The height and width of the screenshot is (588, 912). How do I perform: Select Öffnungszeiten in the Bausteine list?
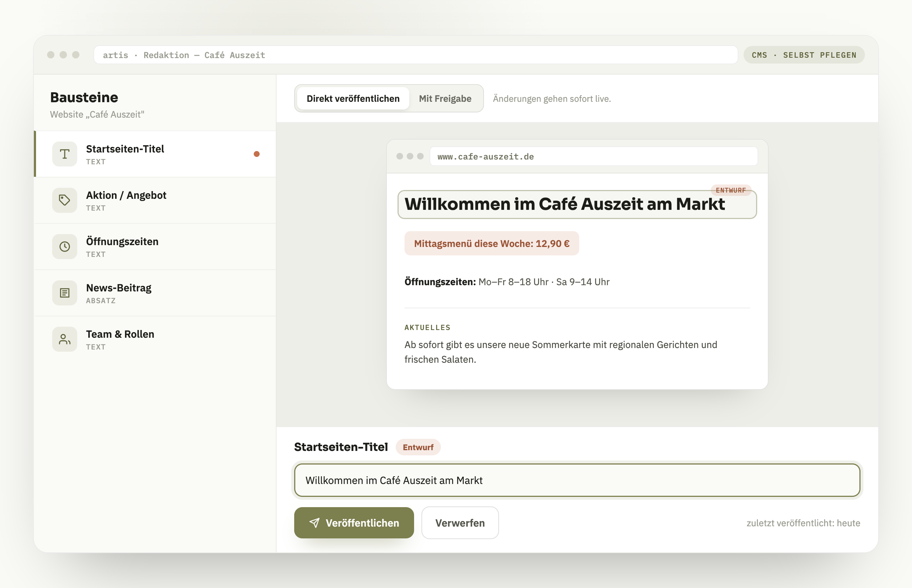tap(155, 247)
